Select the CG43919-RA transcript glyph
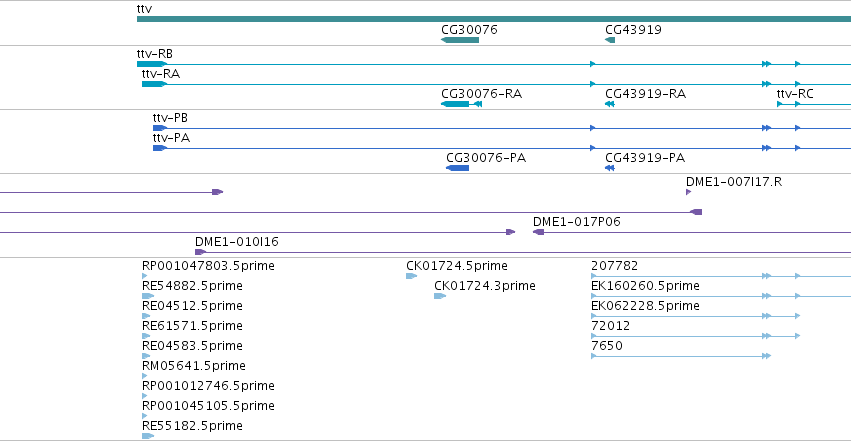 coord(610,104)
